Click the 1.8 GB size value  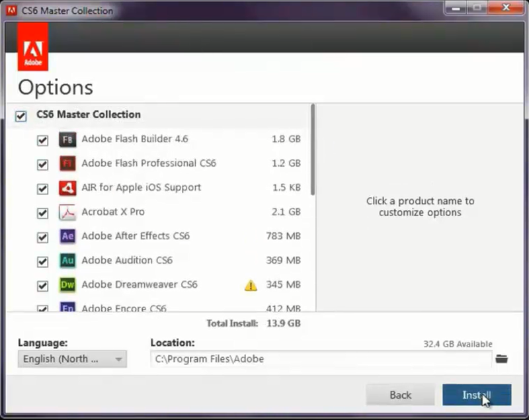(x=286, y=139)
